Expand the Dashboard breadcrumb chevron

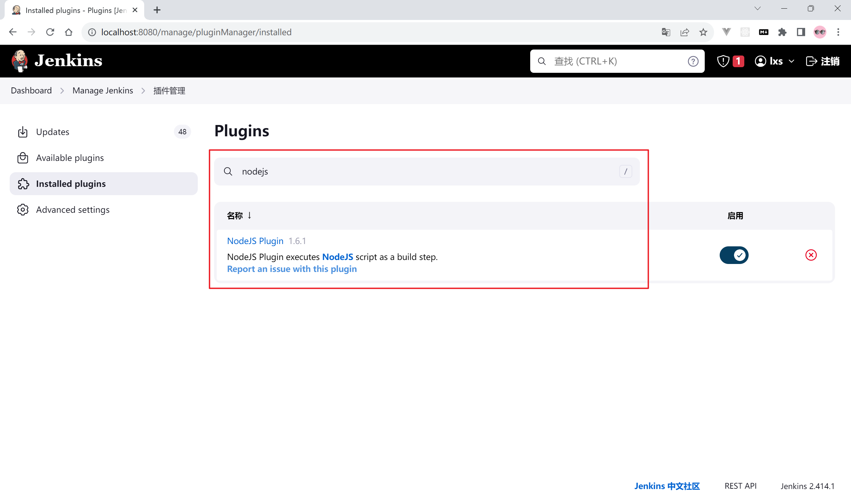62,91
